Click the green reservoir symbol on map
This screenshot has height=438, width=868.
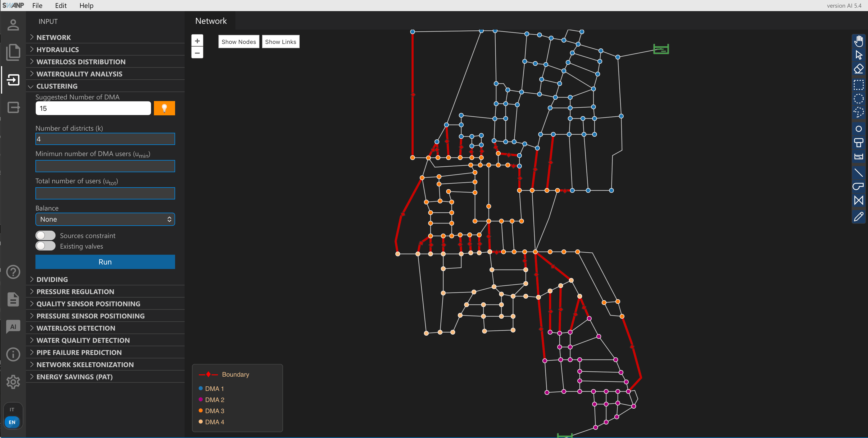[661, 49]
